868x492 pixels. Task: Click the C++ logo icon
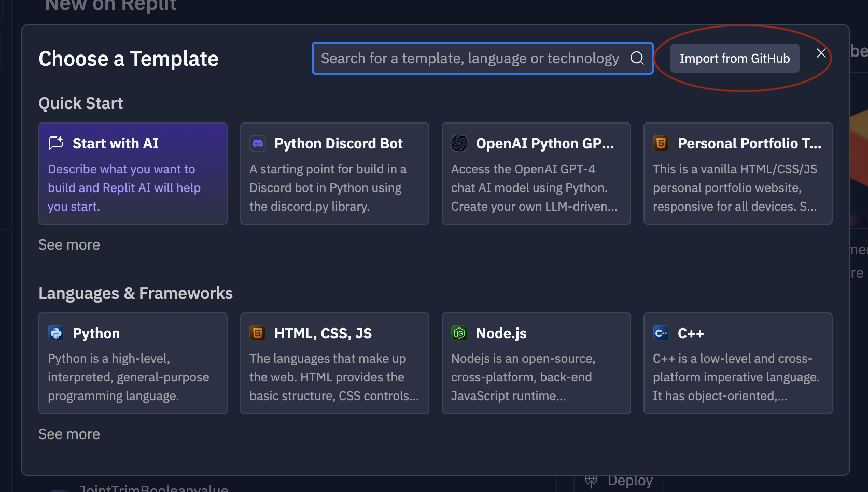pyautogui.click(x=661, y=333)
